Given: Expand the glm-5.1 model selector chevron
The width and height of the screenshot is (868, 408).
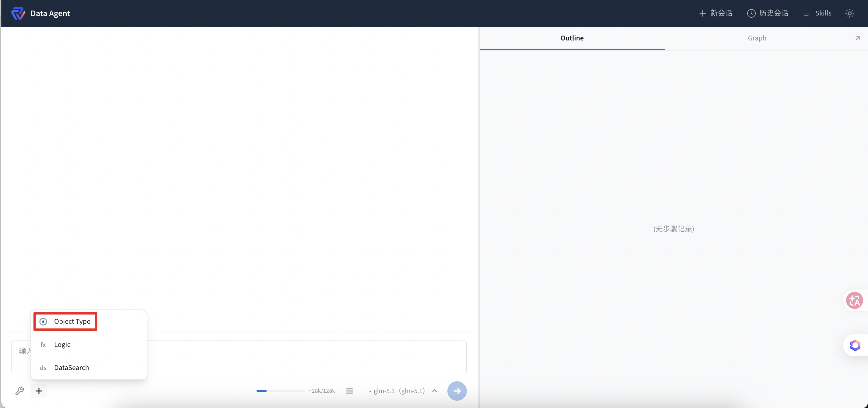Looking at the screenshot, I should click(435, 391).
